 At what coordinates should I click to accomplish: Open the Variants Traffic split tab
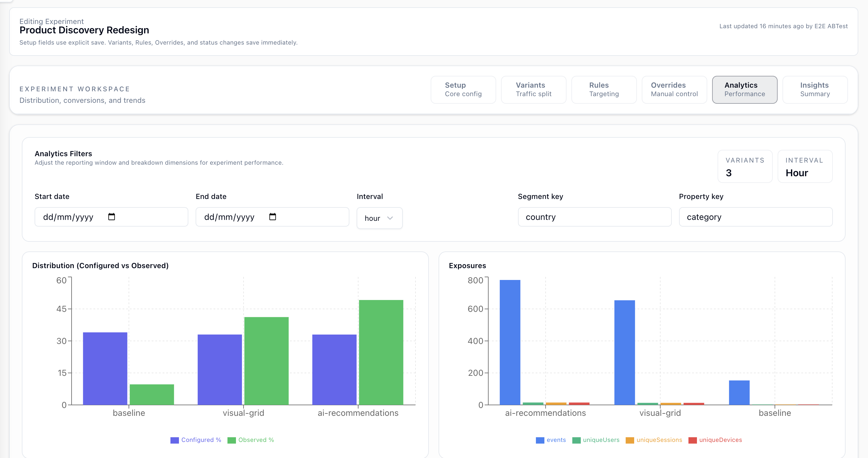533,90
